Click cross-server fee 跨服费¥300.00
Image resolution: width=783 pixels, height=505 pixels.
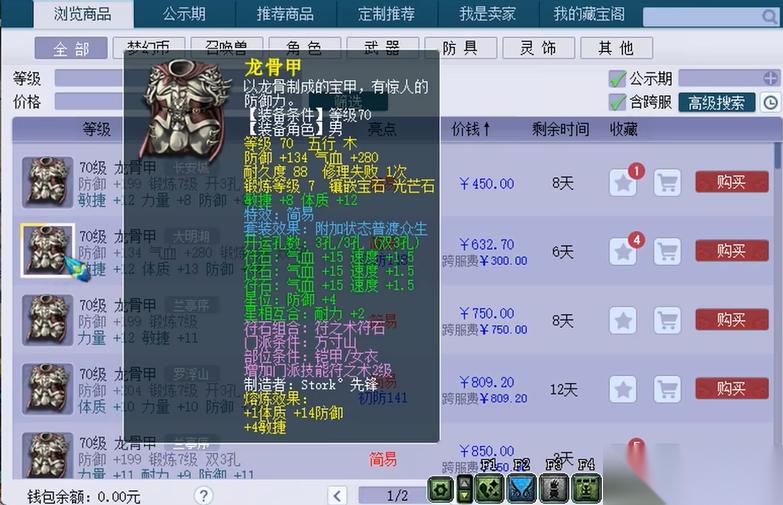click(x=485, y=261)
